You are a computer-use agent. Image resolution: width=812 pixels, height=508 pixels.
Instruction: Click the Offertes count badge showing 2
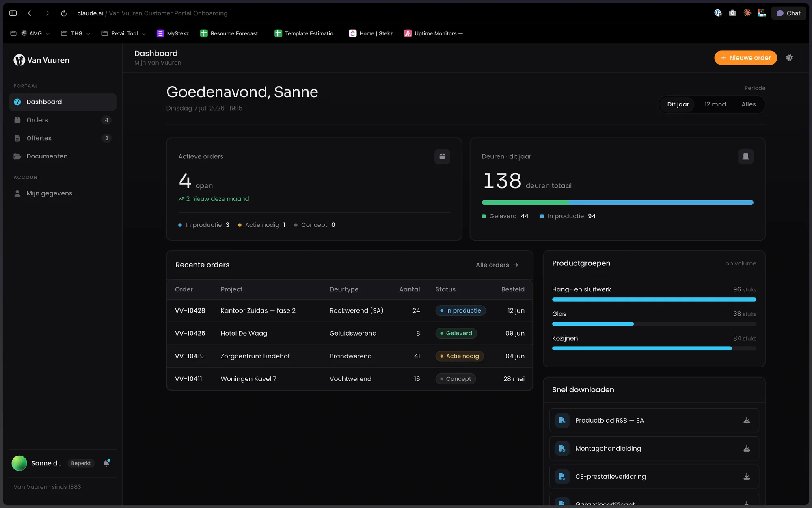(106, 138)
